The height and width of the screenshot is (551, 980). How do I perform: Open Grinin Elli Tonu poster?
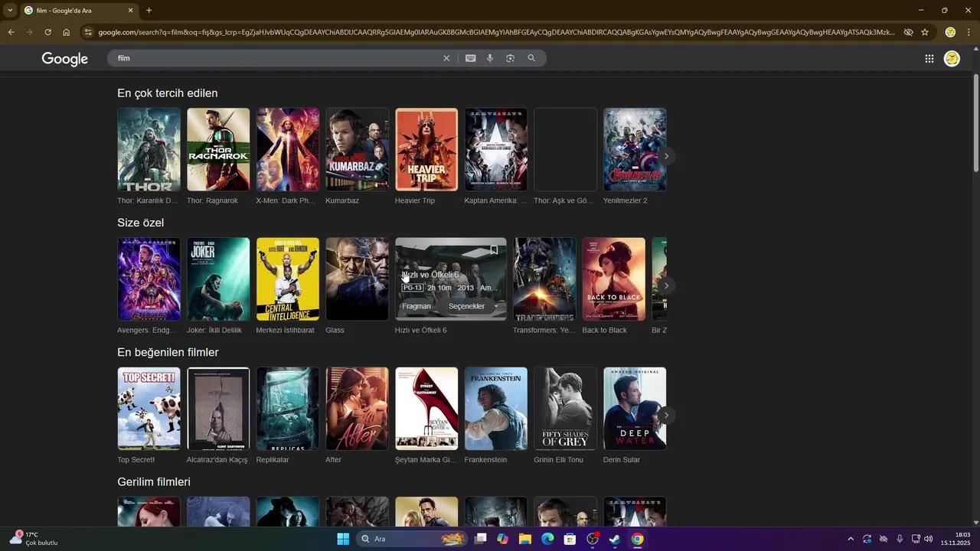(565, 409)
